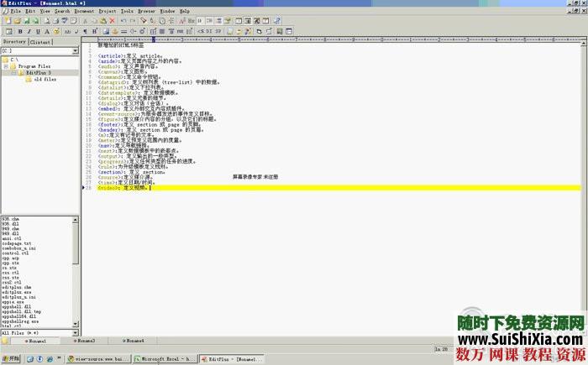Click the Undo arrow icon
The image size is (588, 365).
coord(123,21)
